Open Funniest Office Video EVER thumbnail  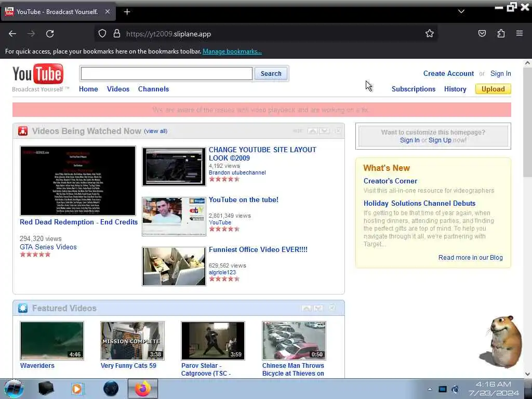click(174, 267)
